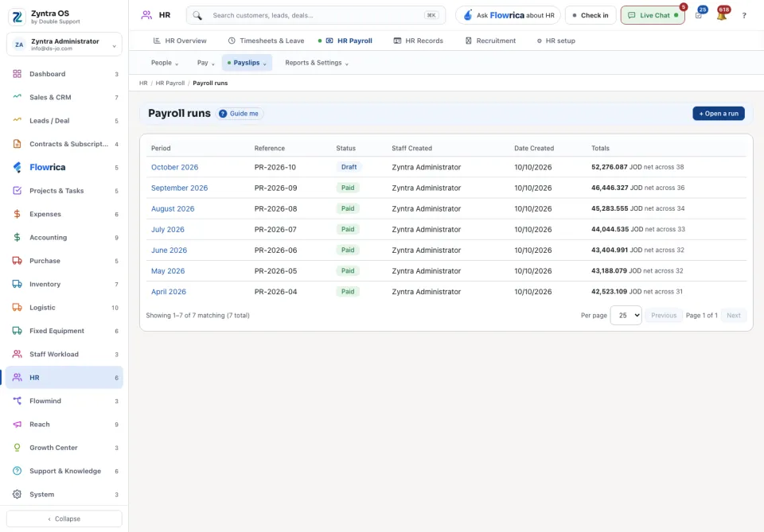This screenshot has width=764, height=532.
Task: Expand the People submenu
Action: [x=165, y=63]
